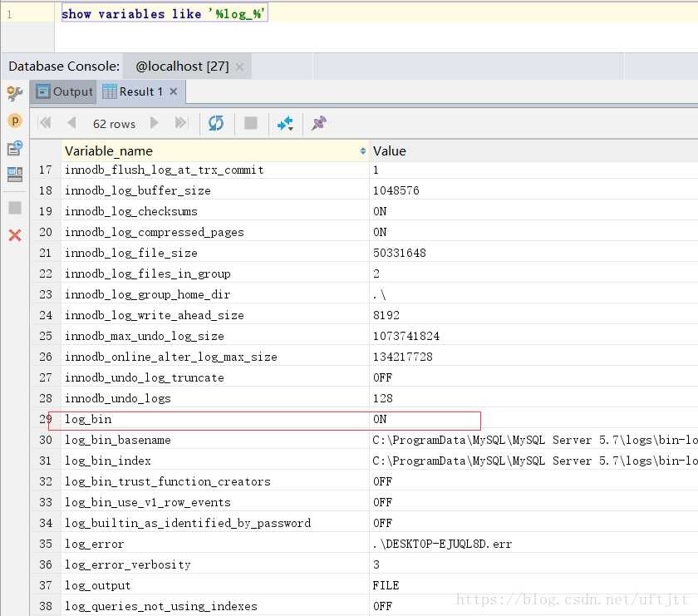Image resolution: width=698 pixels, height=616 pixels.
Task: Sort by Variable_name column sort arrows
Action: point(363,151)
